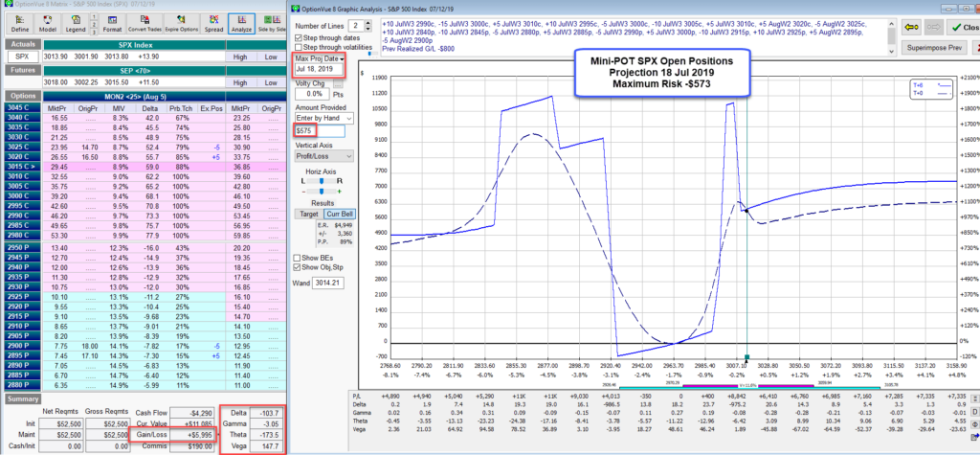Click the SPX Index header bar
This screenshot has height=455, width=980.
[134, 45]
